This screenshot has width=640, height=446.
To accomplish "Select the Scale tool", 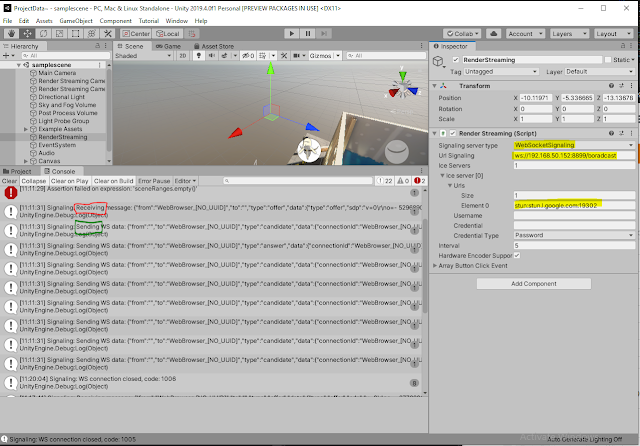I will (59, 33).
